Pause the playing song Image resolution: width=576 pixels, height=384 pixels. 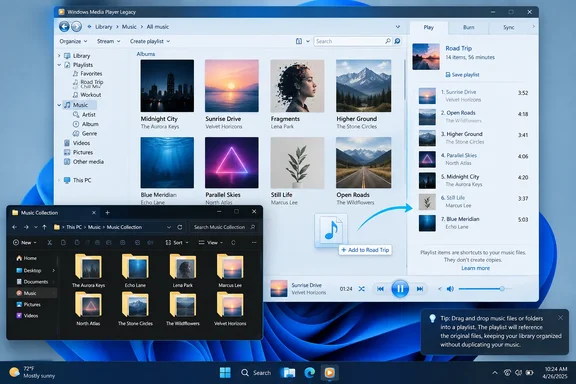[x=400, y=289]
